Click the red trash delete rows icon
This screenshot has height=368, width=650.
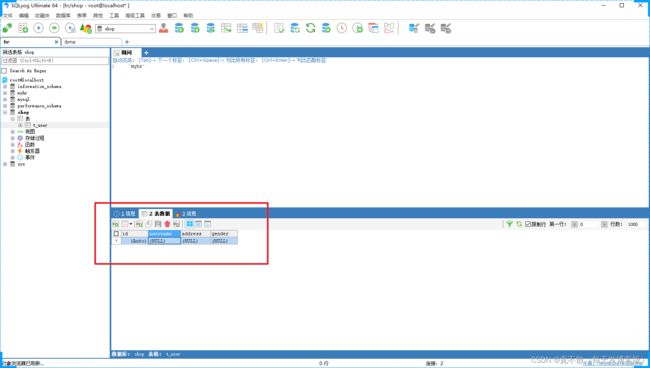167,224
